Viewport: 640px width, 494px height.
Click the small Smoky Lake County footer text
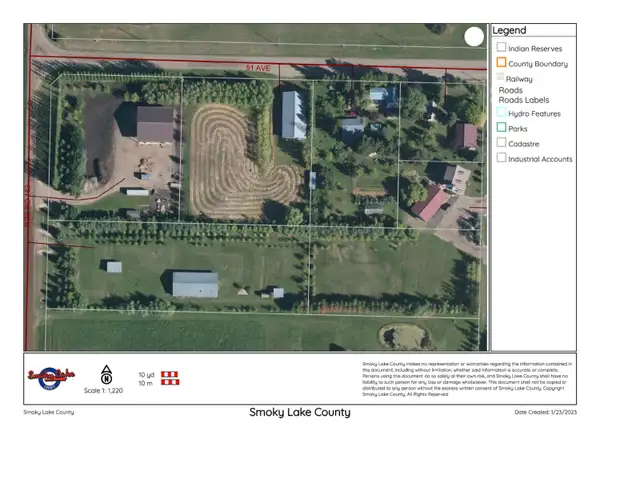[x=49, y=412]
